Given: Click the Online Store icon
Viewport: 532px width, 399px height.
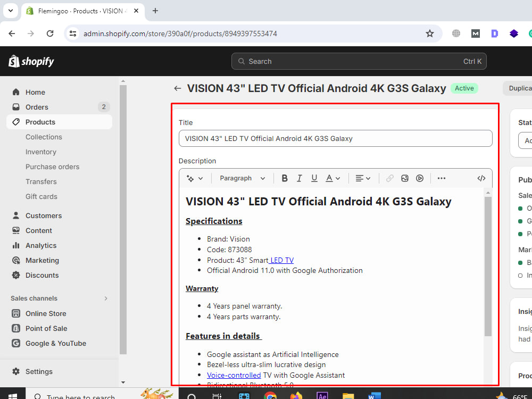Looking at the screenshot, I should click(x=16, y=313).
